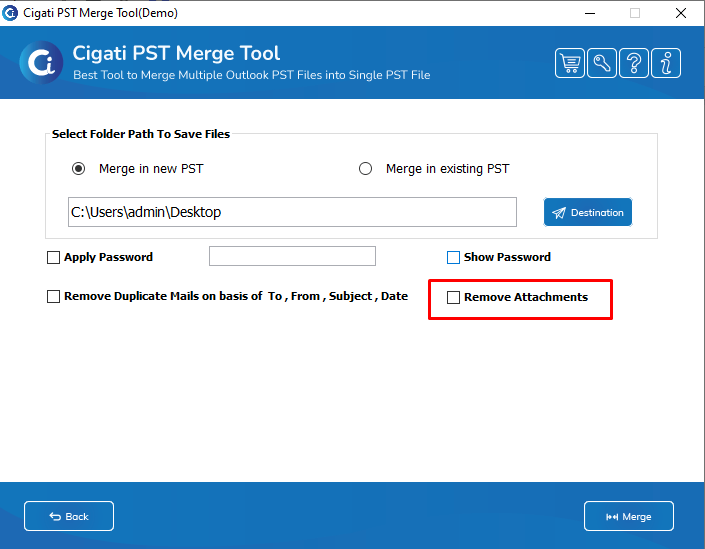705x549 pixels.
Task: Click the Cigati icon in the title bar
Action: click(x=10, y=13)
